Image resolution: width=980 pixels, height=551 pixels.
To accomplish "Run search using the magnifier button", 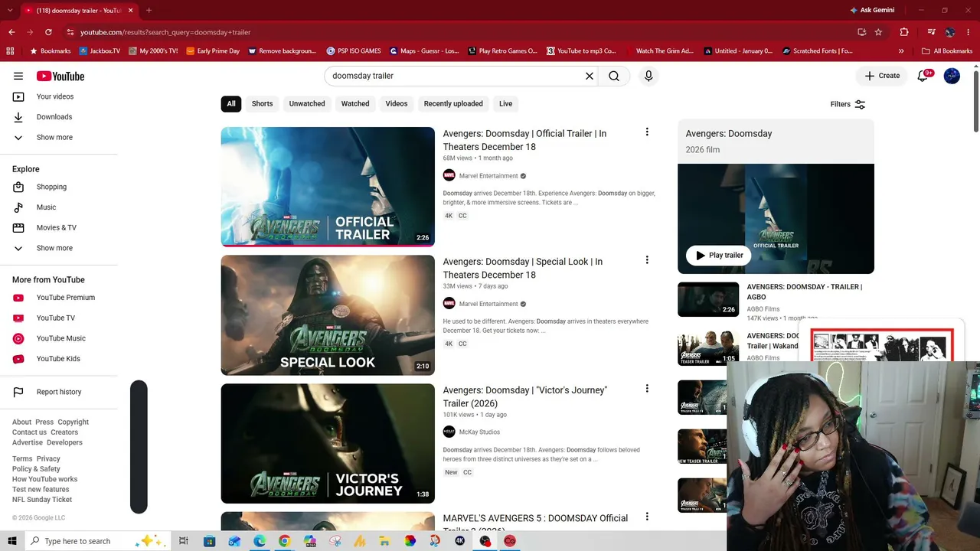I will [614, 76].
